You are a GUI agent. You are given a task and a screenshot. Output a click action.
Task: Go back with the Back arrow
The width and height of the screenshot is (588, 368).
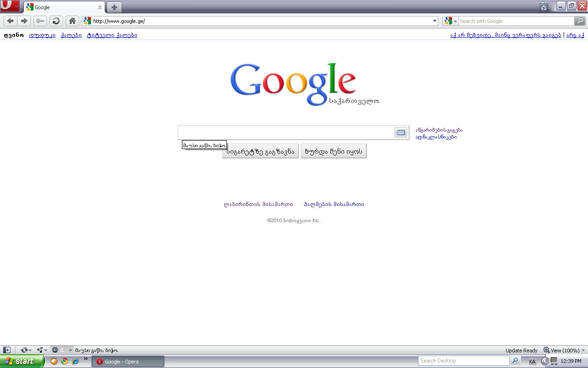[x=10, y=21]
